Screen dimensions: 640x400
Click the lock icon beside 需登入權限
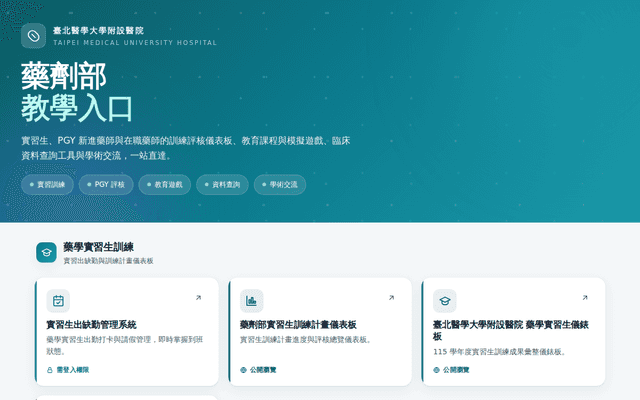point(50,370)
